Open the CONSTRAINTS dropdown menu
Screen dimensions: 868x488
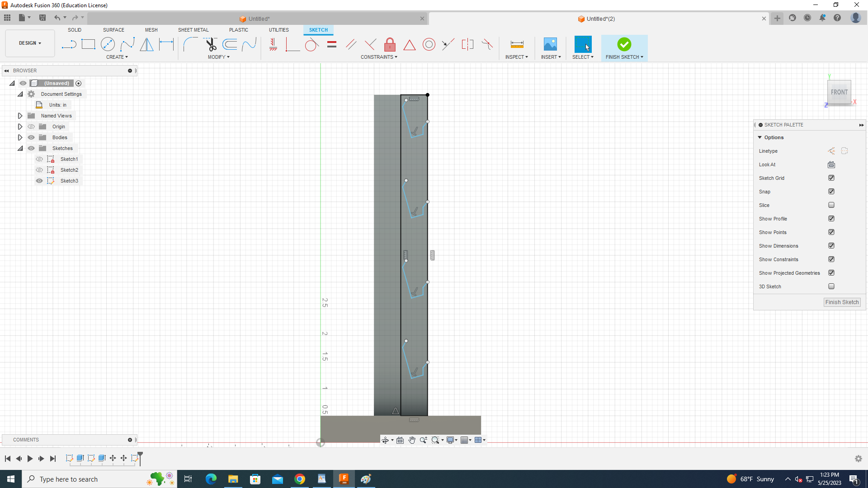coord(379,57)
